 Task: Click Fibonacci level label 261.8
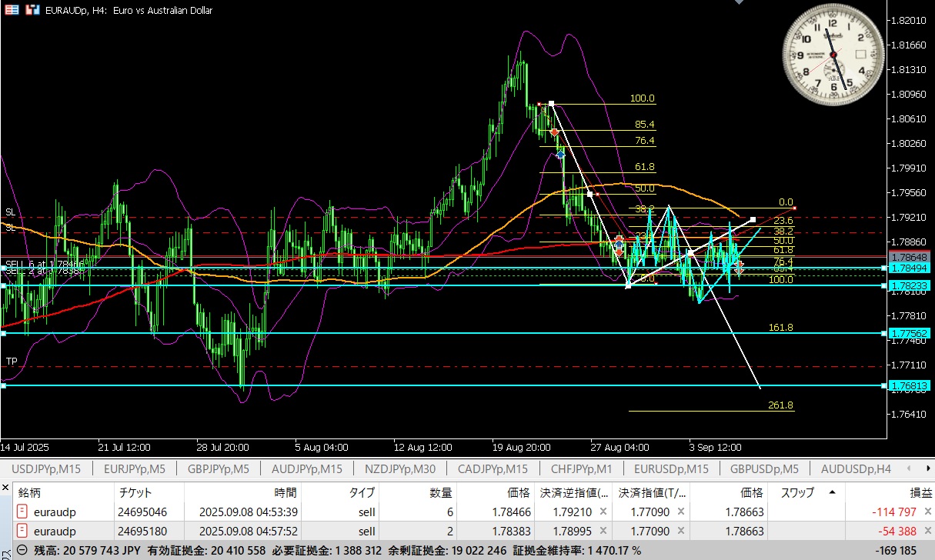[780, 405]
